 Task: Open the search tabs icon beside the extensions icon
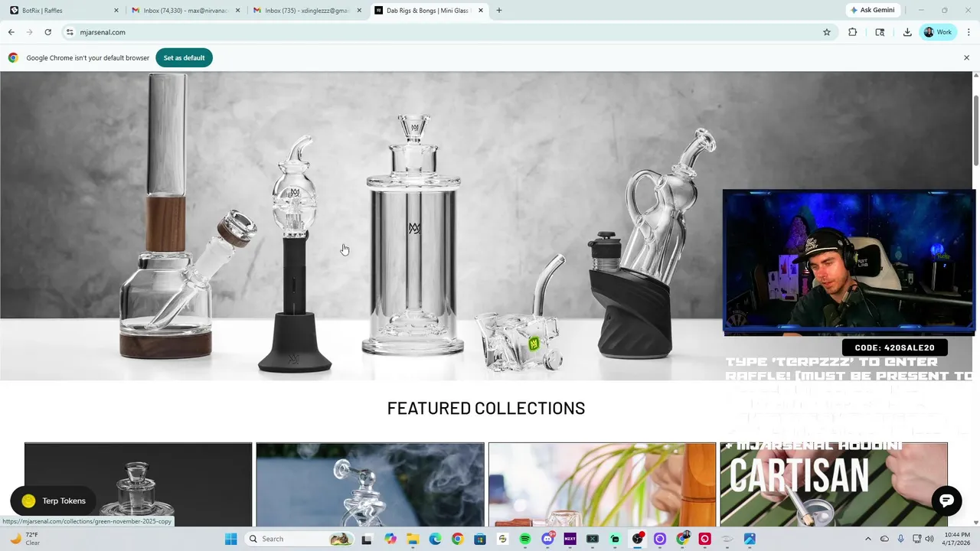(880, 32)
